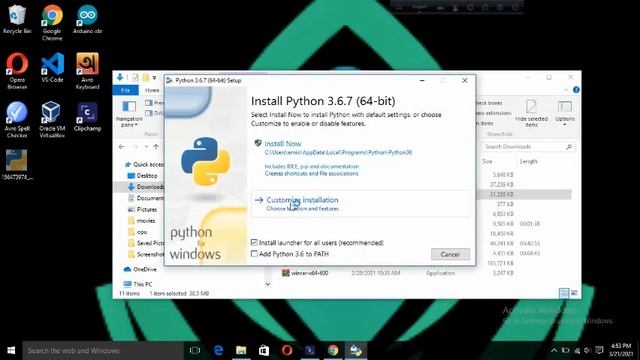Go back in File Explorer

tap(122, 147)
